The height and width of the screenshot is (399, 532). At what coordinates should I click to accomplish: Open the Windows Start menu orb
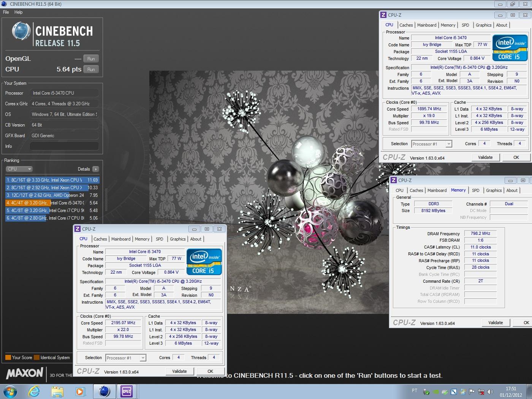pyautogui.click(x=10, y=391)
